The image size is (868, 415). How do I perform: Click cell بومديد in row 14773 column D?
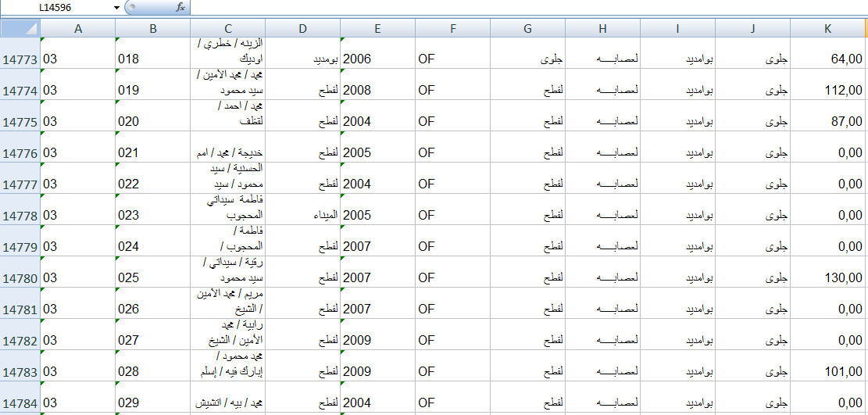click(x=303, y=53)
